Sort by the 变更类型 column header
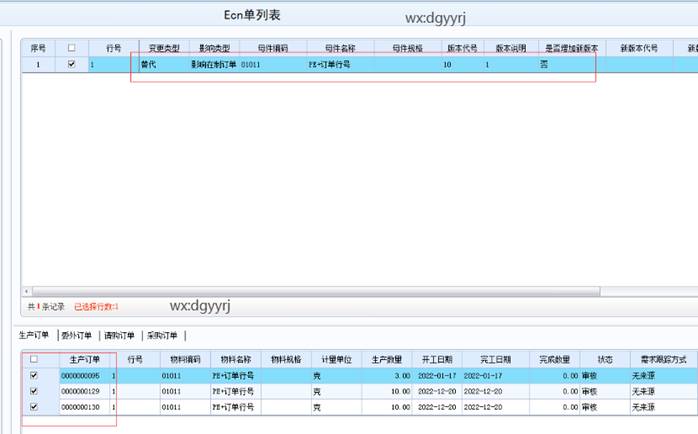Screen dimensions: 698x434 [164, 47]
